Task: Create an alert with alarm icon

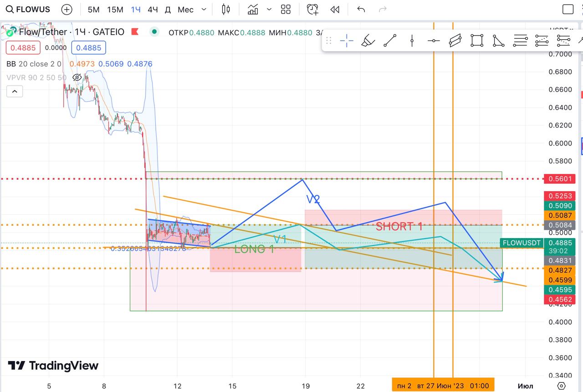Action: point(312,10)
